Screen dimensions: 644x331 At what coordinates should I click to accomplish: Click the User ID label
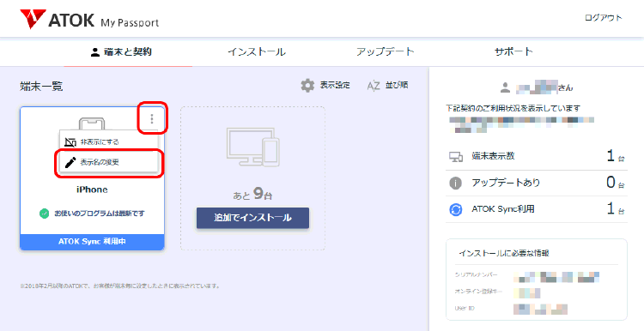point(465,308)
